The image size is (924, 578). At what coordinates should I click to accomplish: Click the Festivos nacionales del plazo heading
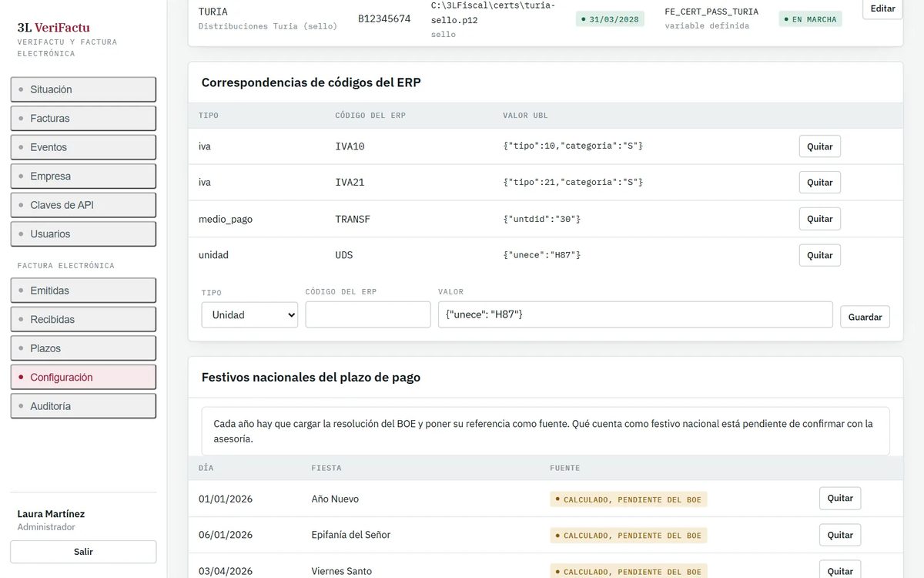(311, 378)
